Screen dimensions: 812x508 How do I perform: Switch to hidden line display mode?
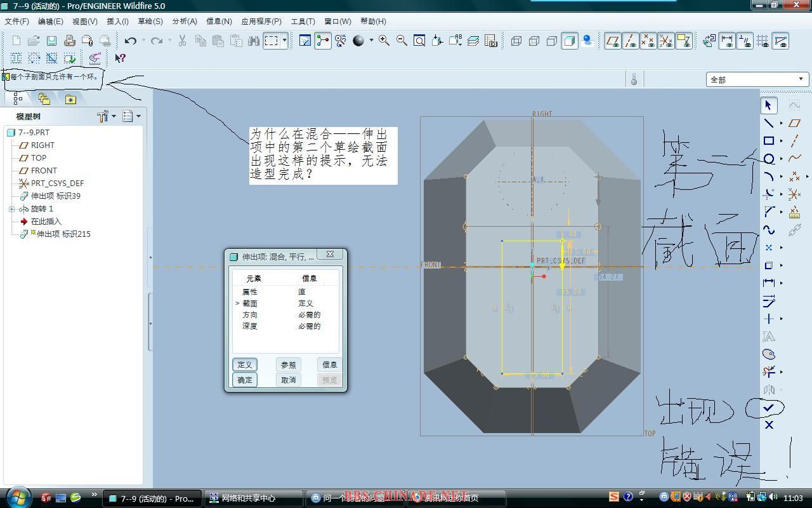click(534, 41)
